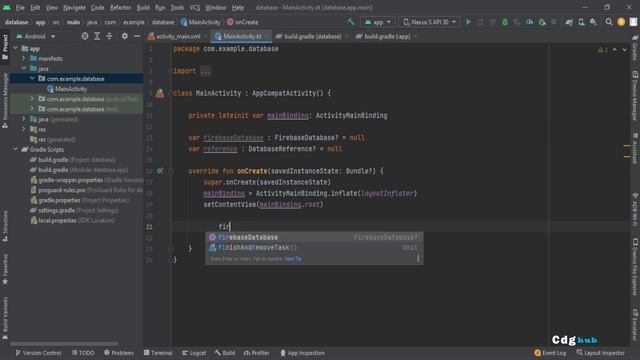Open Logcat tool window
The width and height of the screenshot is (640, 360).
[194, 353]
